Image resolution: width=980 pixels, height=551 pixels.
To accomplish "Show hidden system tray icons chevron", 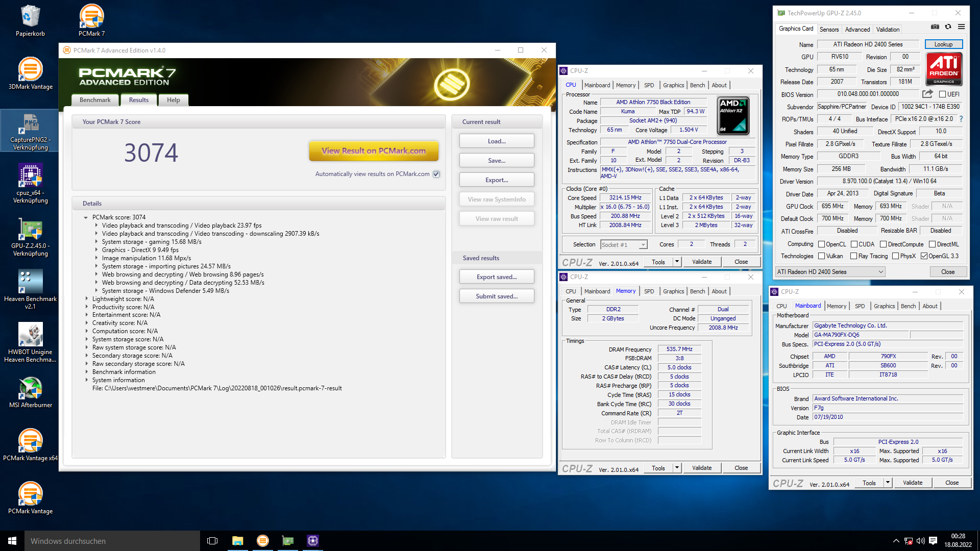I will coord(896,541).
